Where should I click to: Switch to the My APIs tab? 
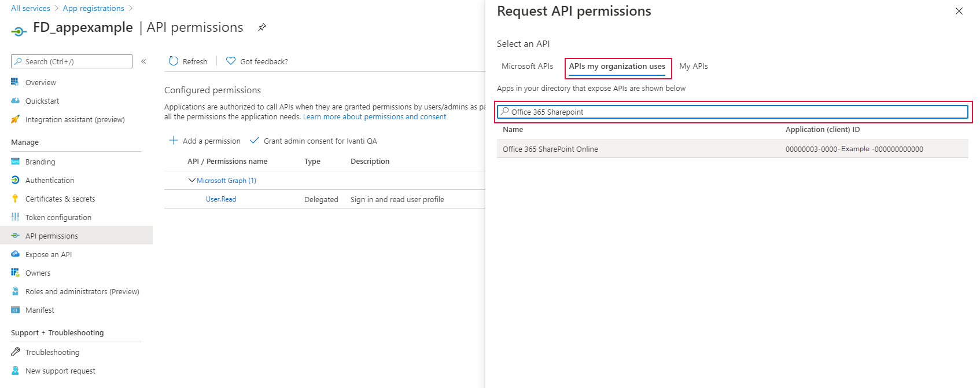tap(693, 67)
